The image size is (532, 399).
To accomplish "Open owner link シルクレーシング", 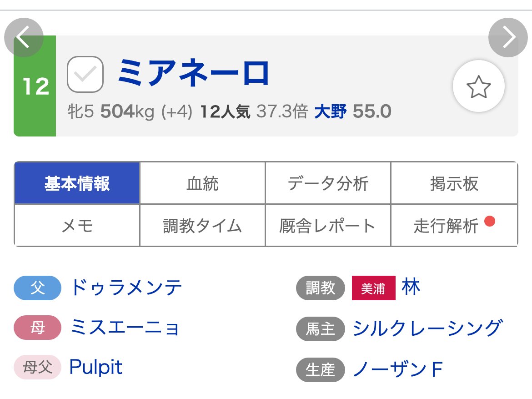I will (x=427, y=328).
